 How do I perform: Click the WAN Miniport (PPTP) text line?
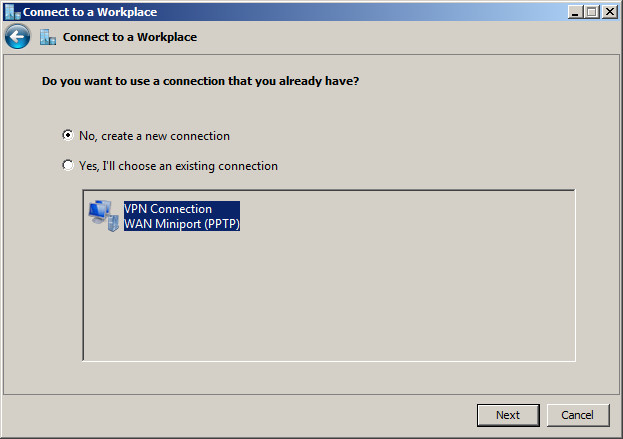(182, 224)
